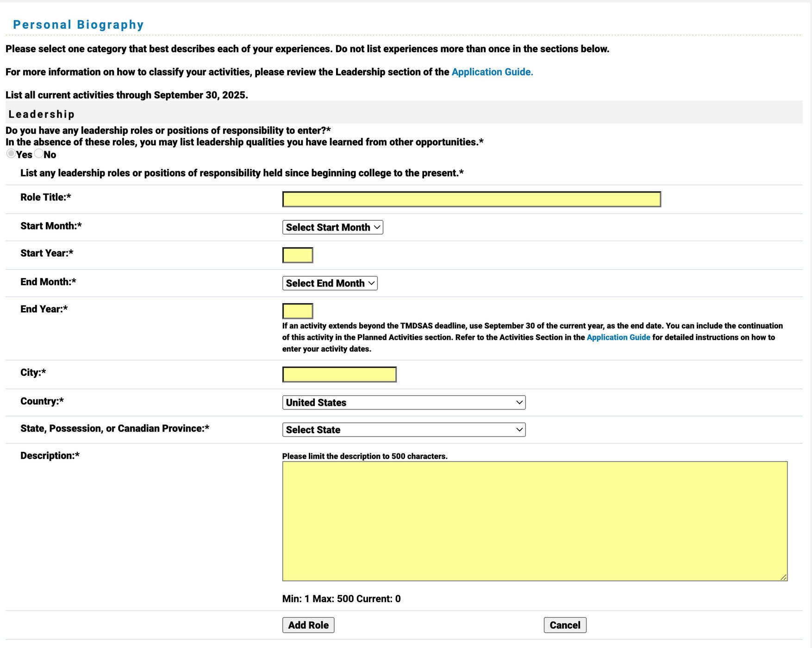This screenshot has height=648, width=812.
Task: Open the Select End Month dropdown
Action: coord(330,283)
